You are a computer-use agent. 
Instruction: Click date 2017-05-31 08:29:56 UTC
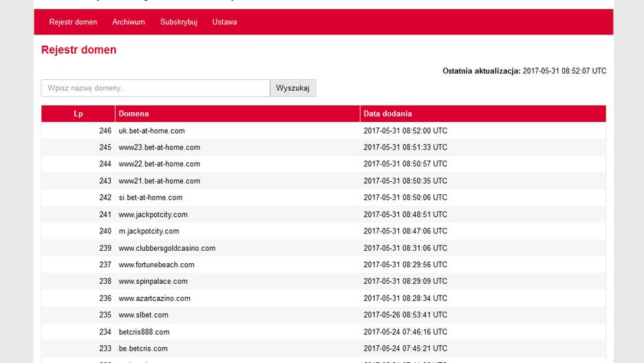tap(405, 265)
